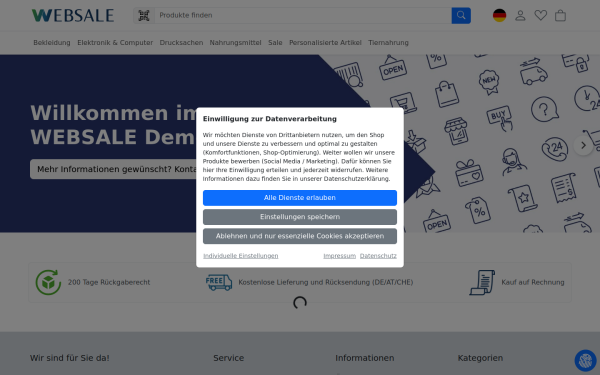Click Wir sind für Sie da! heading

click(x=70, y=358)
